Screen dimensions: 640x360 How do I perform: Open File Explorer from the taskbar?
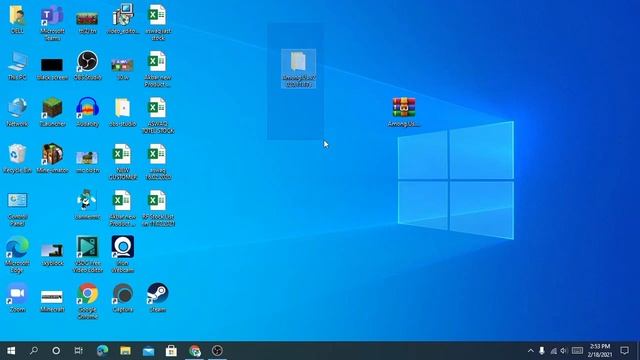point(125,351)
